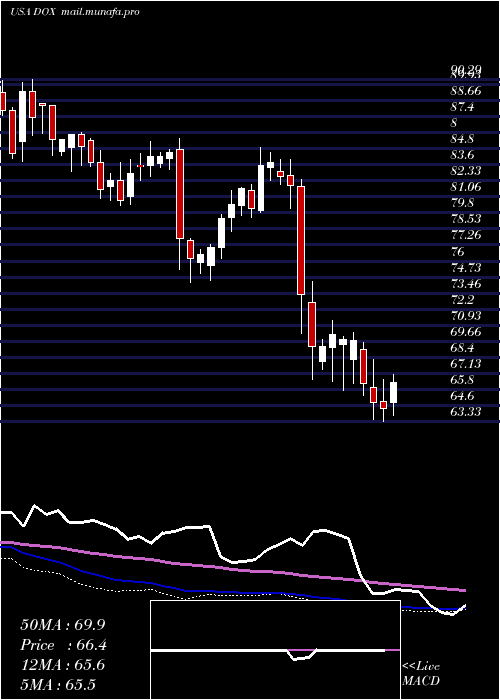Click the 65.8 price axis label

pyautogui.click(x=463, y=380)
